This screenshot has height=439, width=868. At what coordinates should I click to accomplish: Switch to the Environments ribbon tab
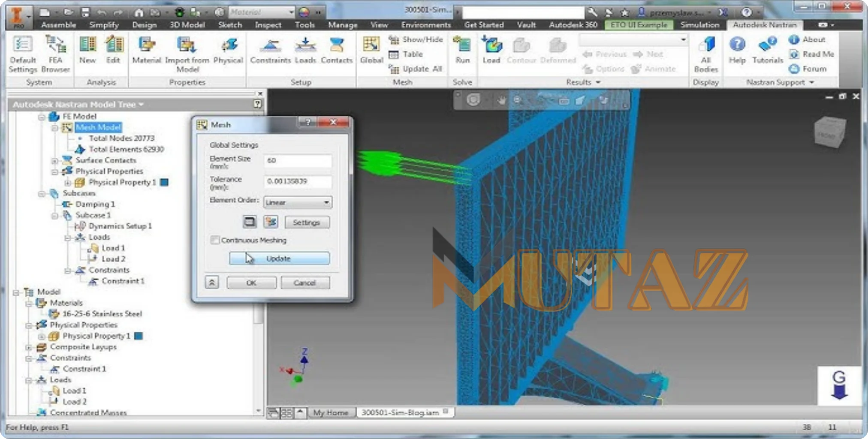[426, 25]
